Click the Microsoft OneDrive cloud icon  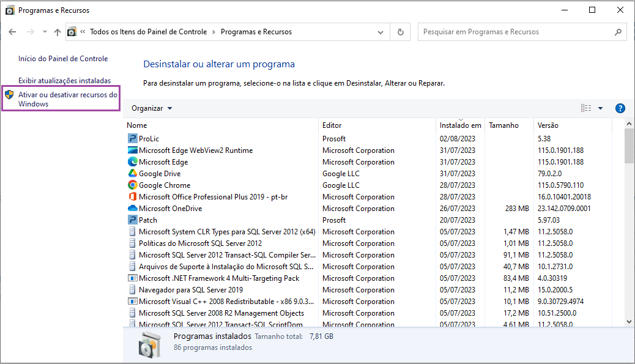click(132, 208)
